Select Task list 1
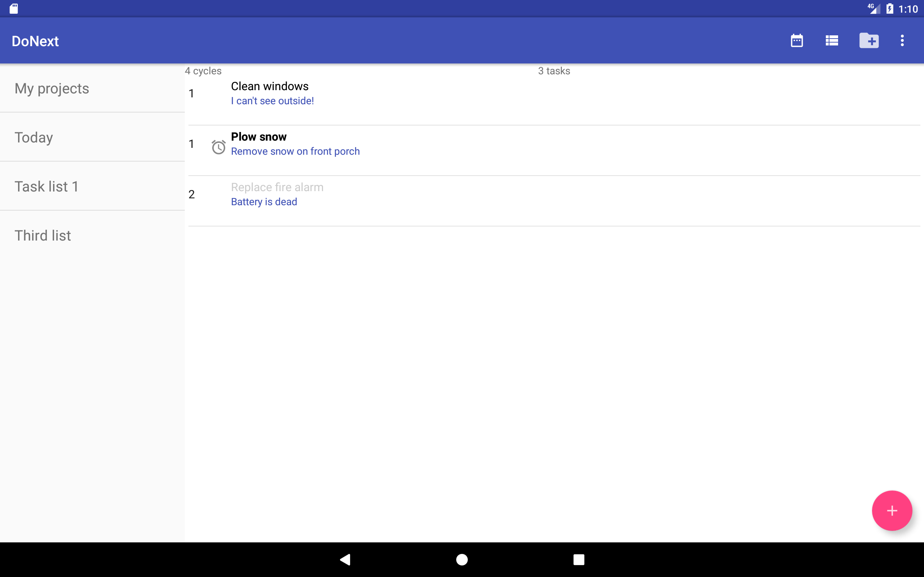 (x=47, y=186)
